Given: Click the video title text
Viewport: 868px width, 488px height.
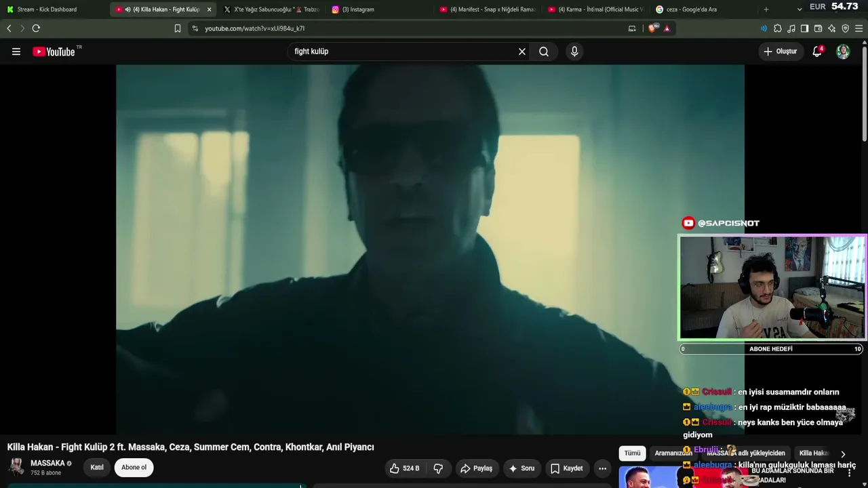Looking at the screenshot, I should coord(191,447).
